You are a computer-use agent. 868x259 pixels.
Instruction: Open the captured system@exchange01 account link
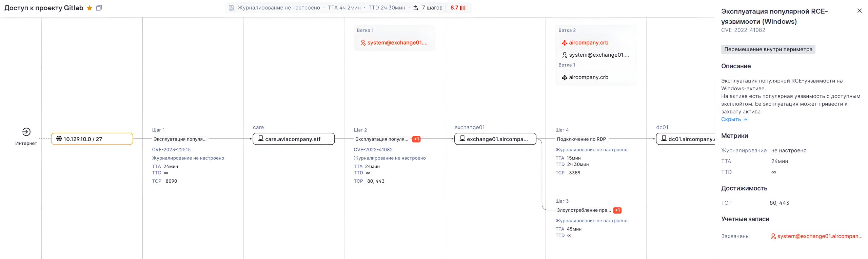pyautogui.click(x=819, y=236)
